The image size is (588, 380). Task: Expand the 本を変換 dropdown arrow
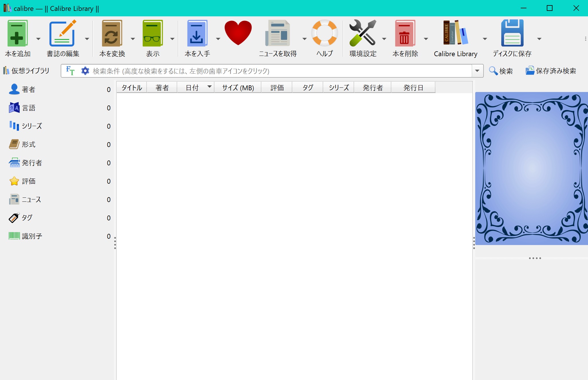tap(133, 39)
